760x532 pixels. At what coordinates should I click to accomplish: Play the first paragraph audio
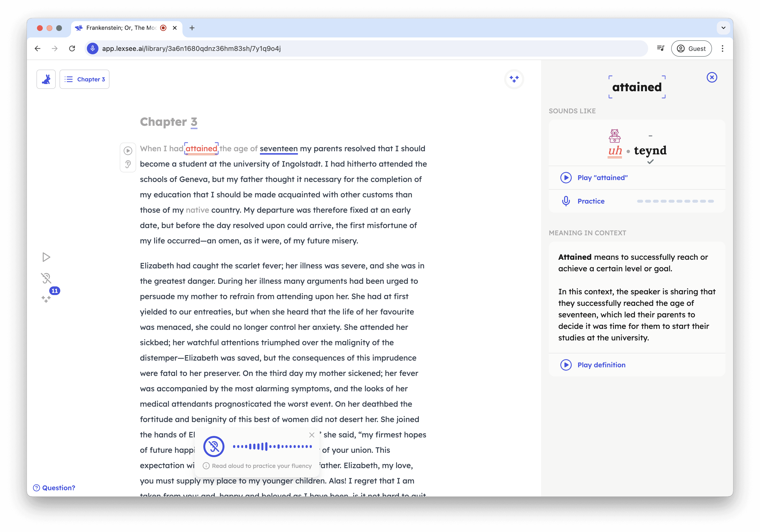(x=128, y=151)
